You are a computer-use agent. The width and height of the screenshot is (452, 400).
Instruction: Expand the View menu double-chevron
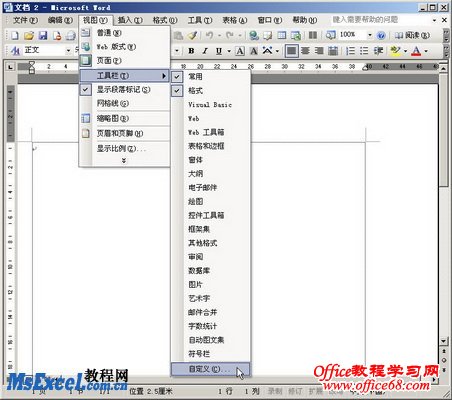point(124,161)
